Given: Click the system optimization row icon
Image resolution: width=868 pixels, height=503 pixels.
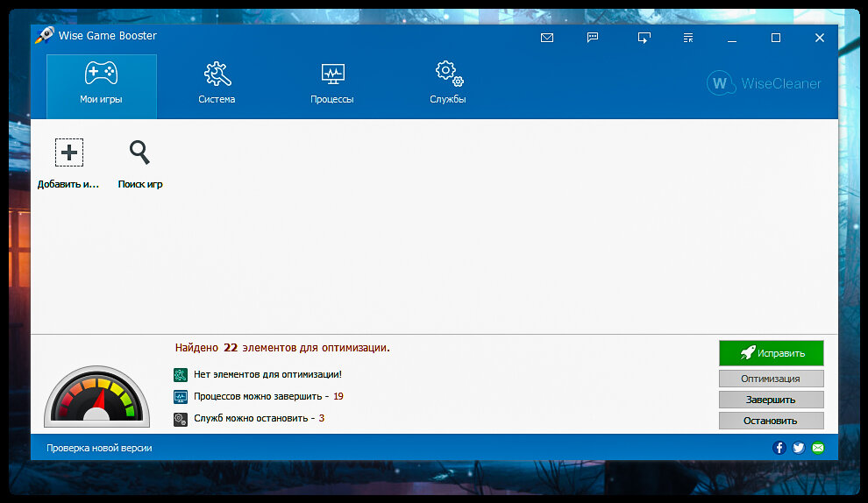Looking at the screenshot, I should 181,375.
